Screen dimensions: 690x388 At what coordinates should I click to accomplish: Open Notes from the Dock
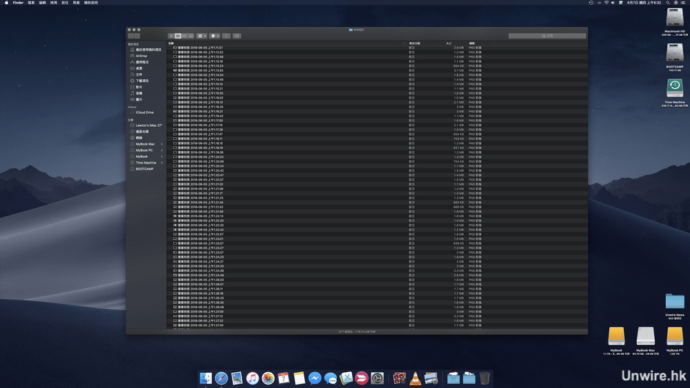pyautogui.click(x=299, y=378)
